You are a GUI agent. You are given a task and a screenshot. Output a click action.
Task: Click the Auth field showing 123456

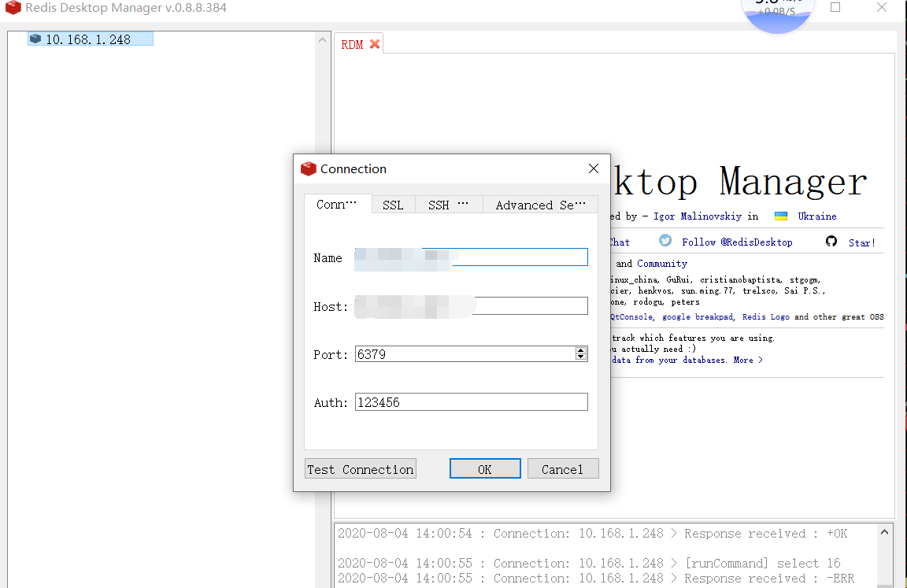[x=471, y=401]
